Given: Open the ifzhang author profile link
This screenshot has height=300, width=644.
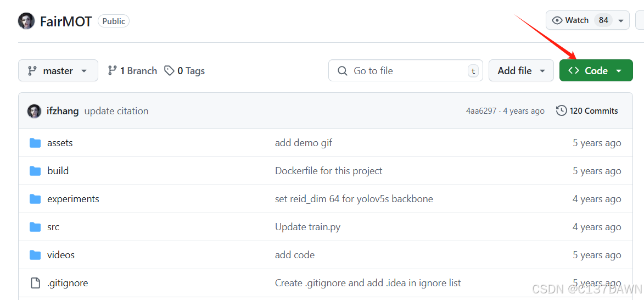Looking at the screenshot, I should pos(63,111).
